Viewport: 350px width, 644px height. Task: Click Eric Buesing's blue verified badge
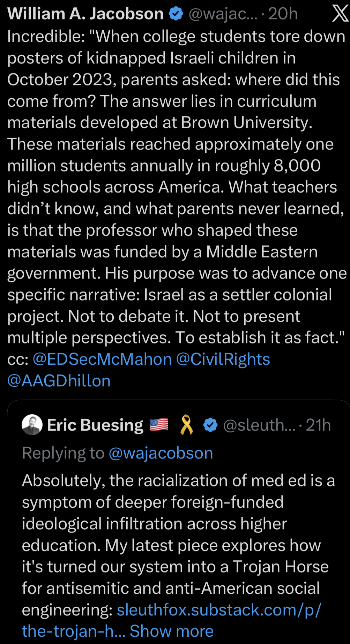(x=210, y=425)
